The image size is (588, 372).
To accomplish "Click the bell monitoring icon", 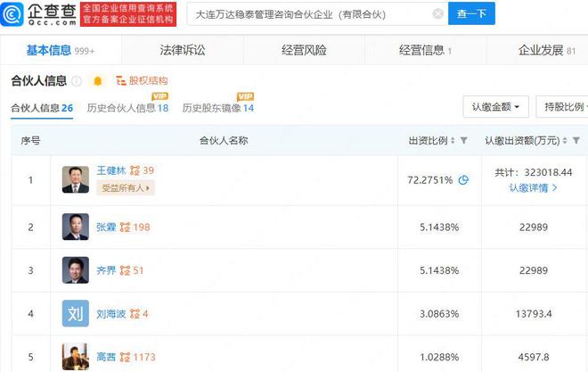I will (97, 80).
